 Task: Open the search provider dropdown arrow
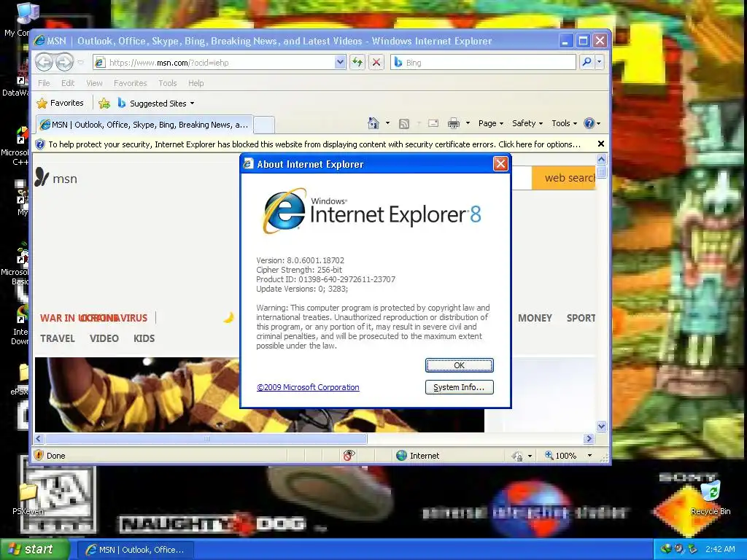[x=600, y=62]
